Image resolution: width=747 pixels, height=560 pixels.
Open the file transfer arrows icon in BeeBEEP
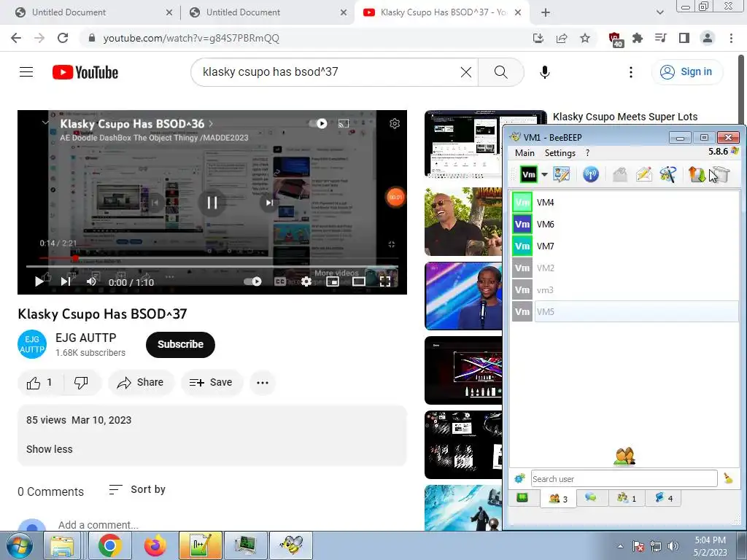point(697,175)
